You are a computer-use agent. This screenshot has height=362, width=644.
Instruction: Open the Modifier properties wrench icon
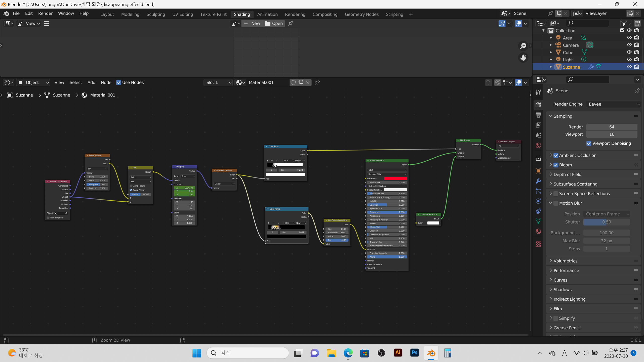pyautogui.click(x=538, y=181)
